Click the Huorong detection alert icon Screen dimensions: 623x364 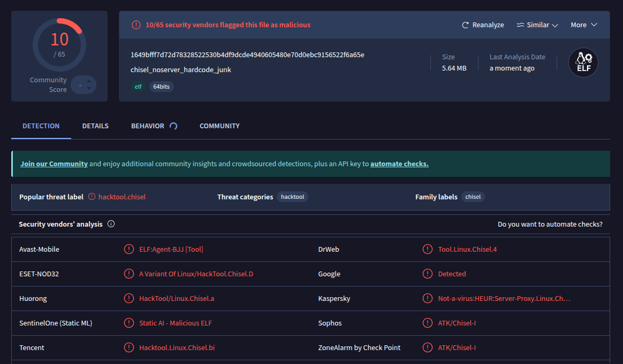pyautogui.click(x=129, y=298)
